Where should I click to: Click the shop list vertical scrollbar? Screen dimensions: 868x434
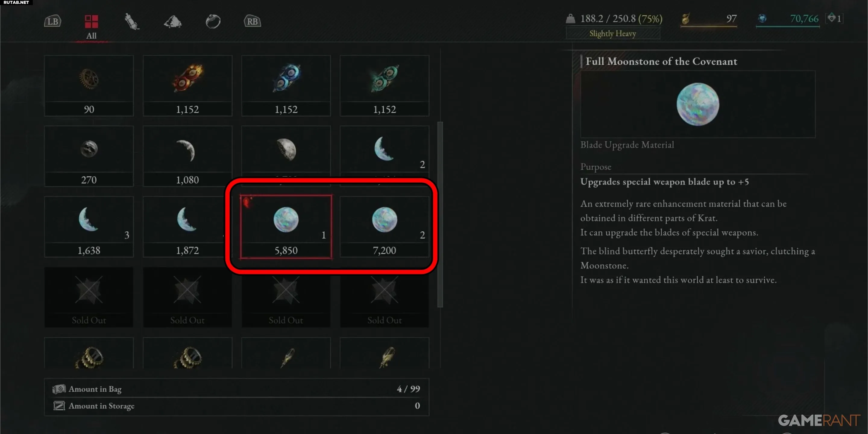(x=440, y=215)
